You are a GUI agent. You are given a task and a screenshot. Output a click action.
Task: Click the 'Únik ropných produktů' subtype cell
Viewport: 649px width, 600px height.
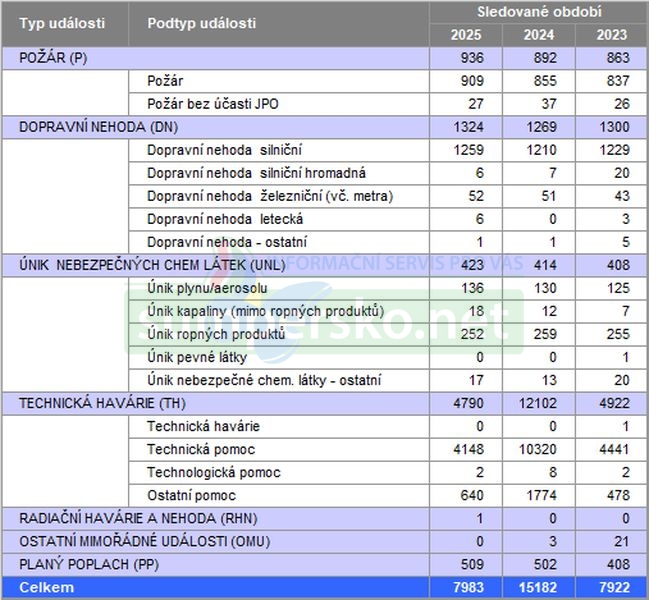tap(216, 334)
